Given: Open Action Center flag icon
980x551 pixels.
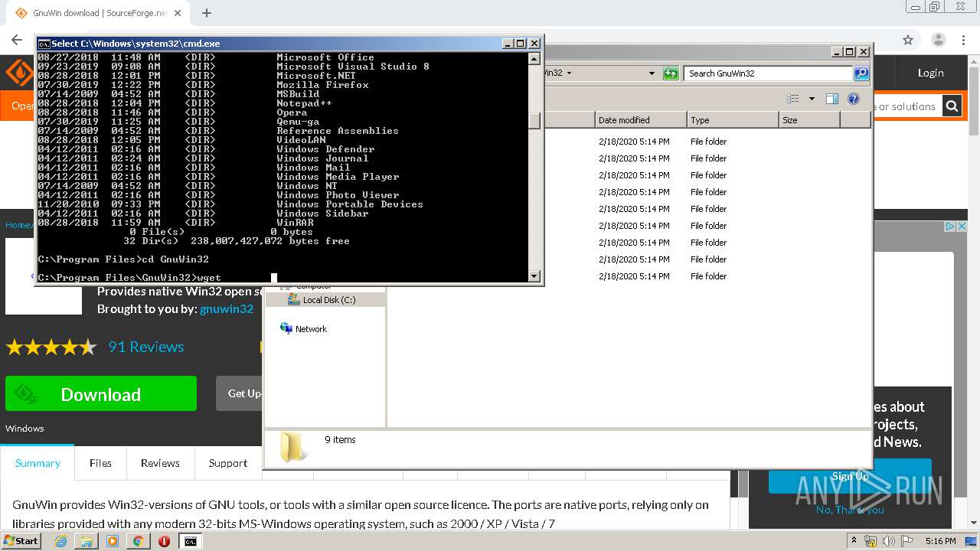Looking at the screenshot, I should pyautogui.click(x=907, y=541).
